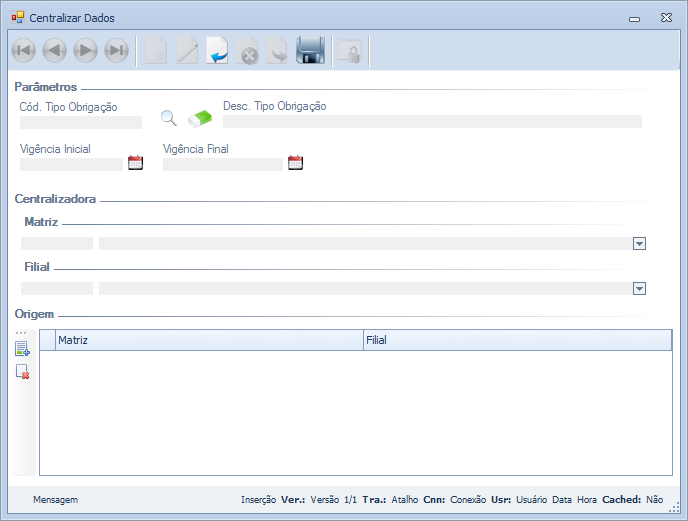
Task: Expand the Matriz dropdown list
Action: 640,244
